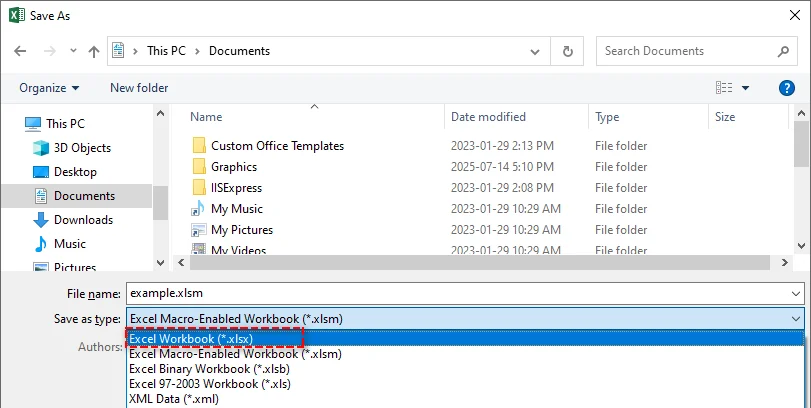Open the Organize menu

point(49,88)
